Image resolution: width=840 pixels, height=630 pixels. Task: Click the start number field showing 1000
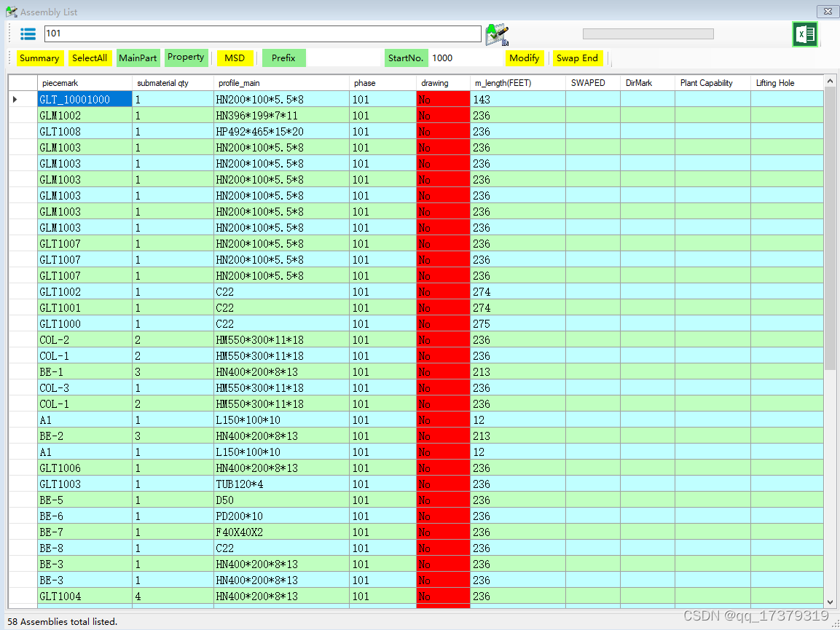(x=465, y=58)
